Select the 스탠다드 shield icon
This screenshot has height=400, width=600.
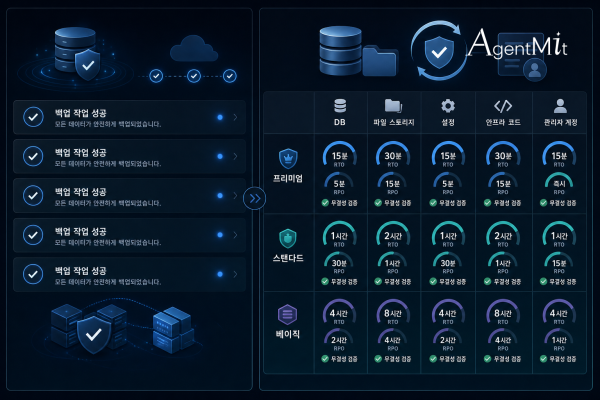(x=288, y=238)
